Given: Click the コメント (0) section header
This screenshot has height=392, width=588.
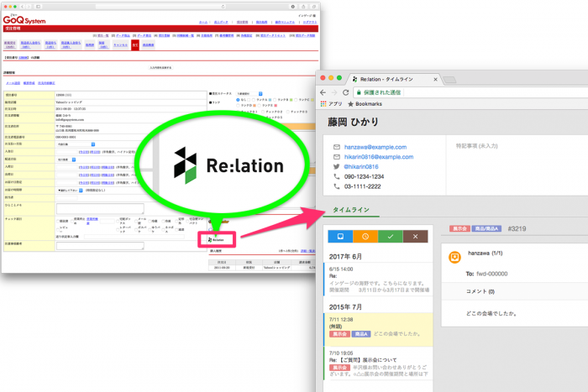Looking at the screenshot, I should 514,291.
